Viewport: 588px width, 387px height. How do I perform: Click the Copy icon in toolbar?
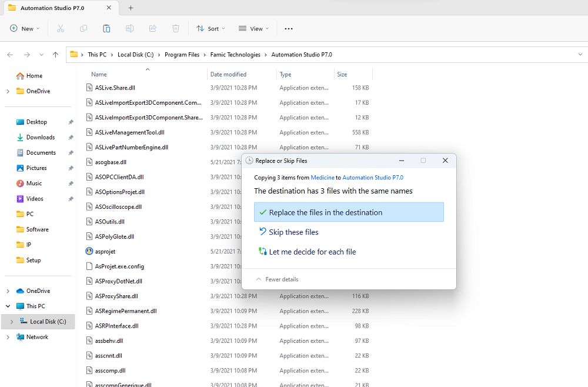(83, 28)
